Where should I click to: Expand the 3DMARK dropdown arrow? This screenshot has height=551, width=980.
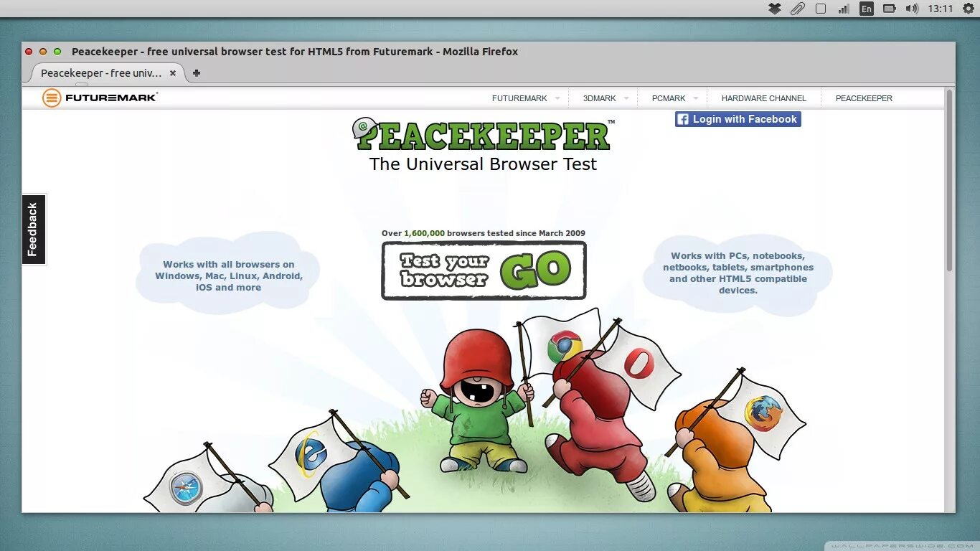626,98
